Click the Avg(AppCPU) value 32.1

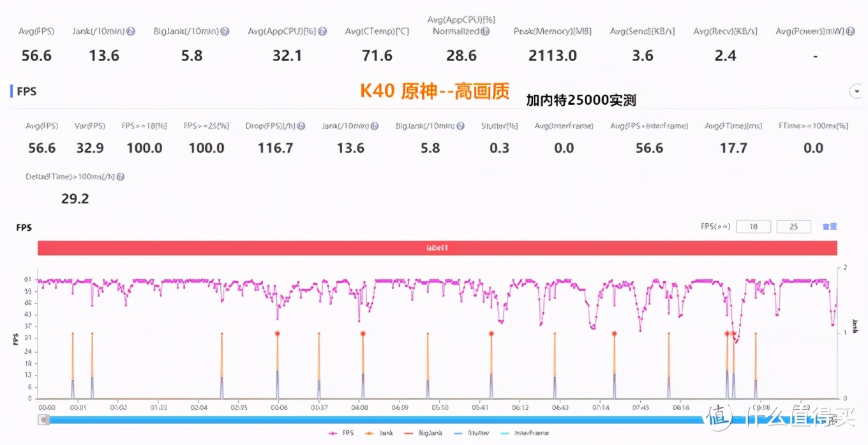tap(287, 55)
